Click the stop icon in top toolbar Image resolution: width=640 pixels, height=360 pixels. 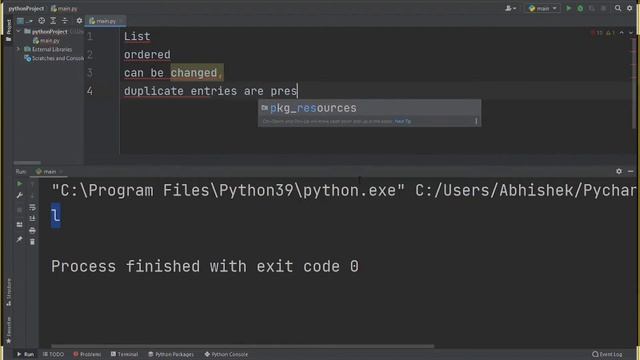tap(604, 8)
